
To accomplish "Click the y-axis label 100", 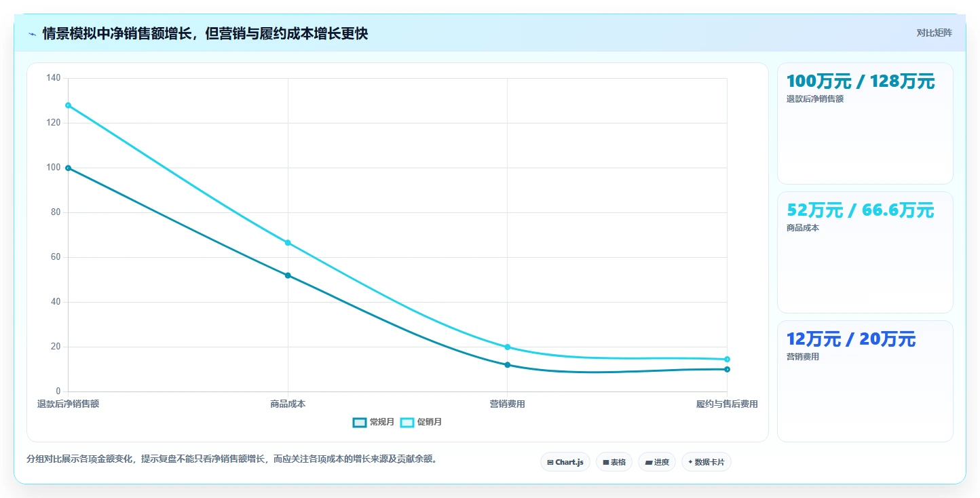I will [x=54, y=168].
